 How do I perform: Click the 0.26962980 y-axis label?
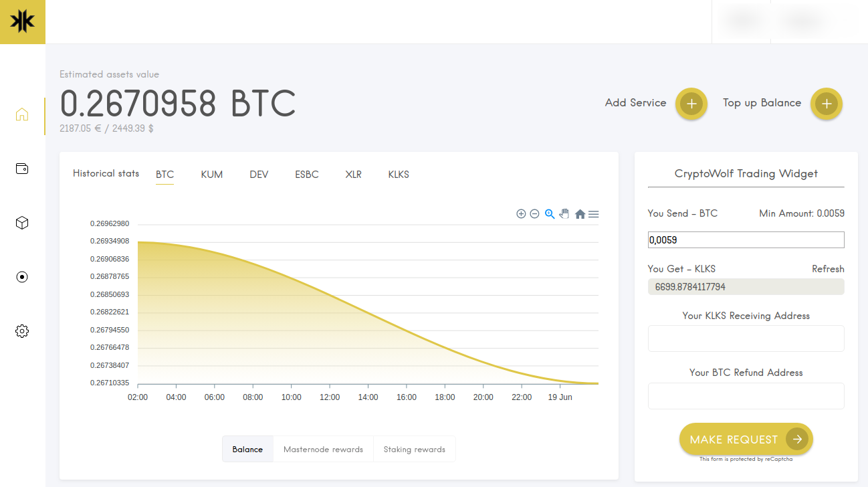[110, 223]
